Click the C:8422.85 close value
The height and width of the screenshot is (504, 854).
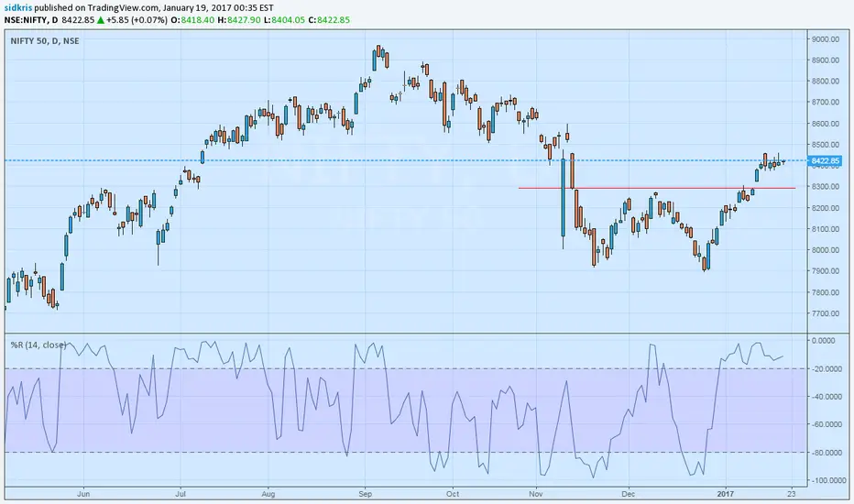329,20
